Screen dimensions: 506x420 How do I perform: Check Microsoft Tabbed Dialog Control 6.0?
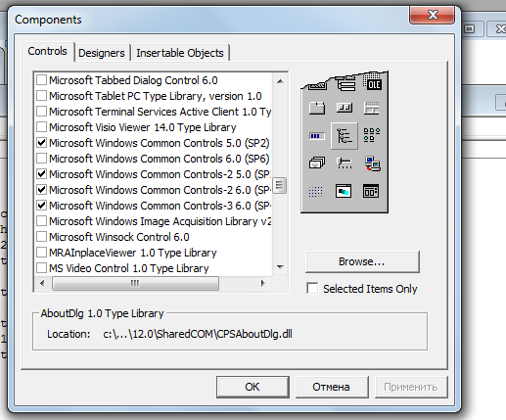41,80
